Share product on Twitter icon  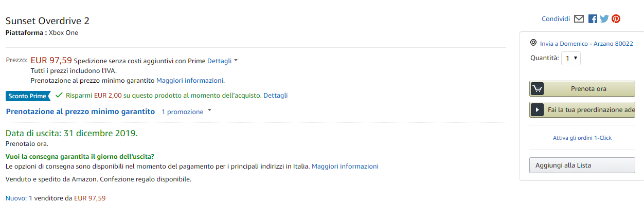pyautogui.click(x=604, y=19)
